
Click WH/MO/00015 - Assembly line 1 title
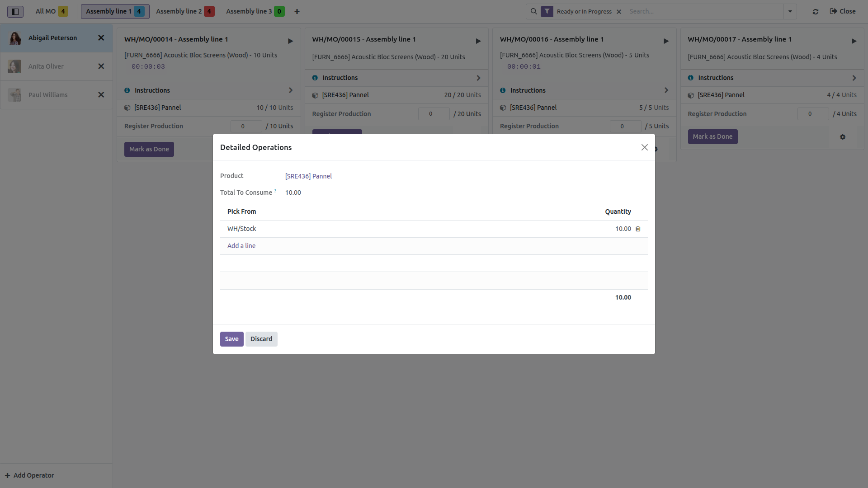click(x=364, y=39)
